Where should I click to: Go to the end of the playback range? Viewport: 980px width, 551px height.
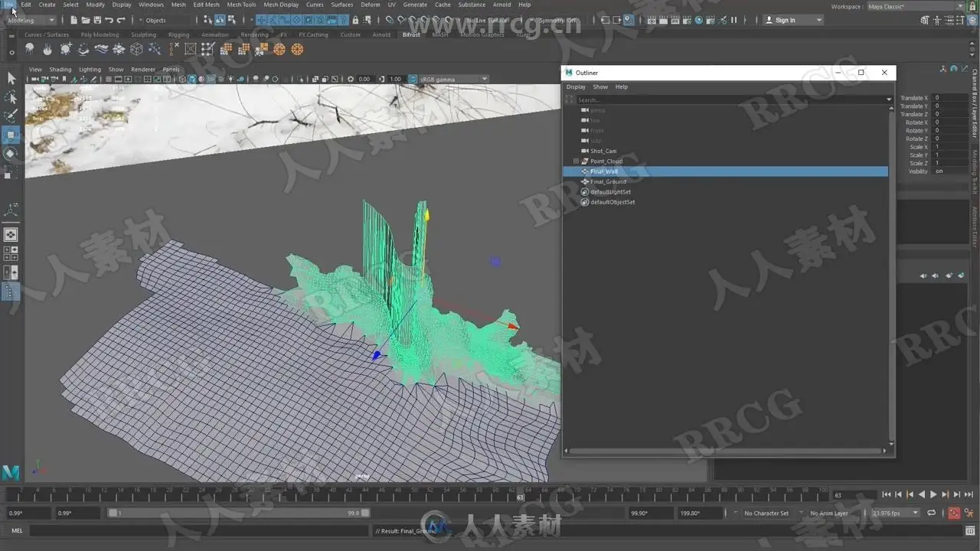[x=969, y=494]
